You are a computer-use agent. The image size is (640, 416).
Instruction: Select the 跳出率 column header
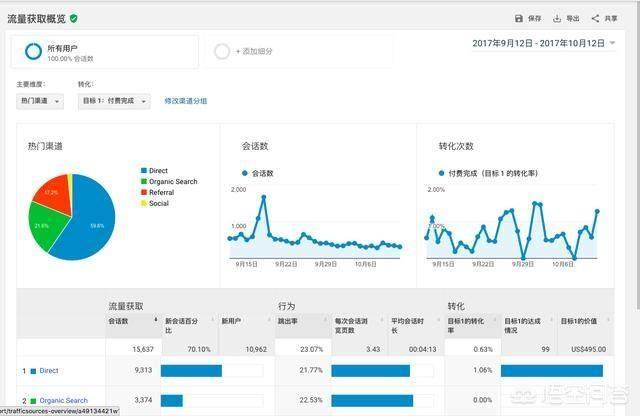tap(300, 321)
